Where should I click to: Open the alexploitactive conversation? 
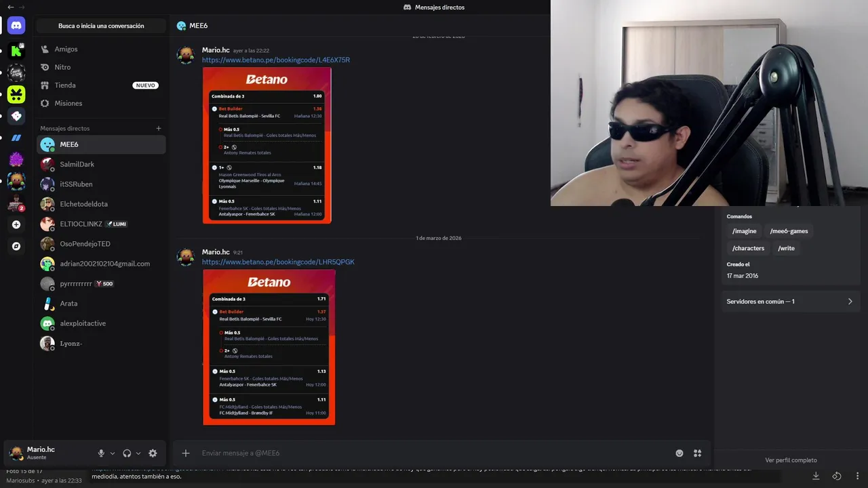100,323
